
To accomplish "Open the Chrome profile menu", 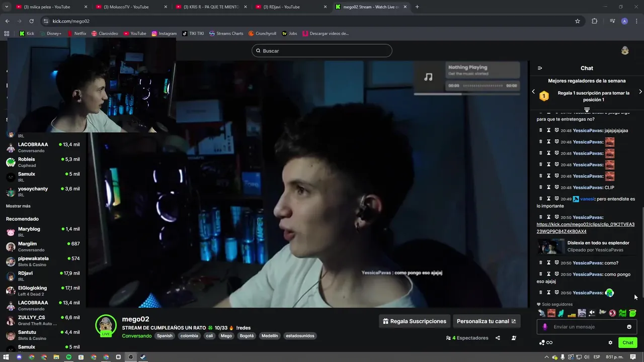I will coord(624,21).
